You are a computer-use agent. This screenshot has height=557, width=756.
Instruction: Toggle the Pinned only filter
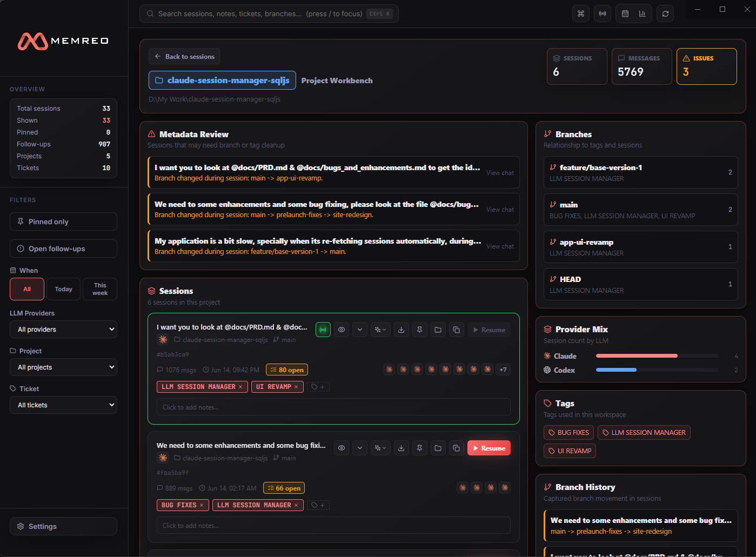(x=64, y=222)
